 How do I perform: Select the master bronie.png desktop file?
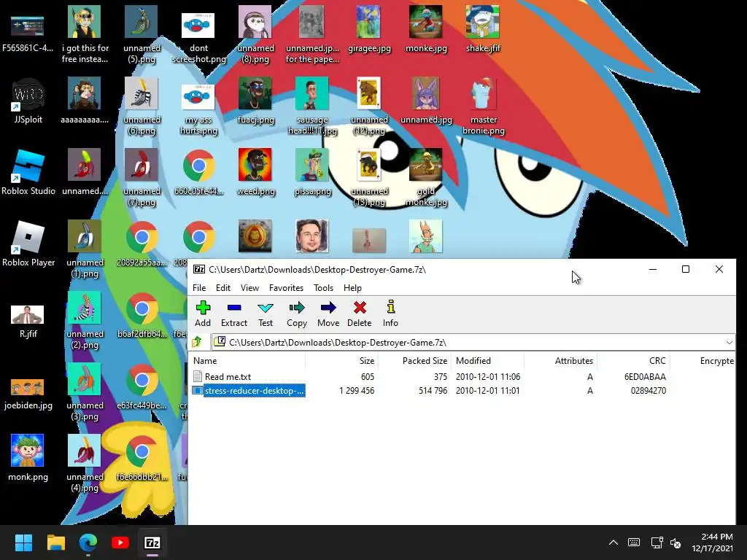[483, 106]
